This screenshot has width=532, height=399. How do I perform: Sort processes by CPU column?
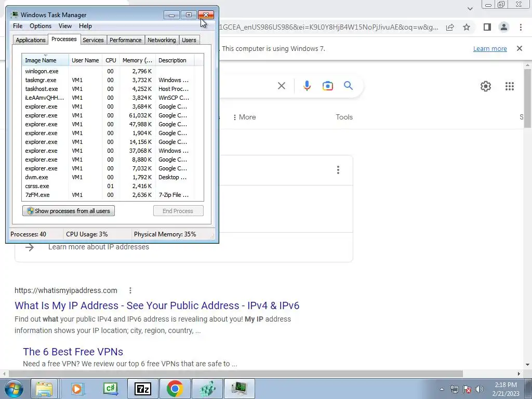tap(111, 60)
